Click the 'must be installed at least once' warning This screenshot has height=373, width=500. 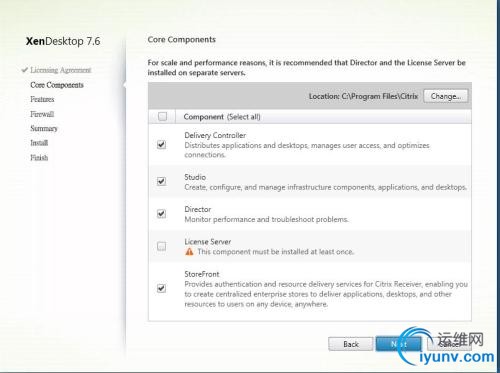tap(275, 252)
